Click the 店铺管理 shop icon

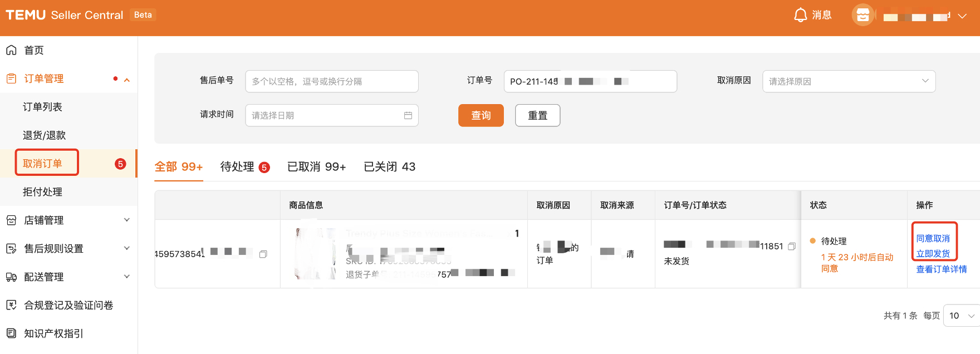pyautogui.click(x=11, y=220)
